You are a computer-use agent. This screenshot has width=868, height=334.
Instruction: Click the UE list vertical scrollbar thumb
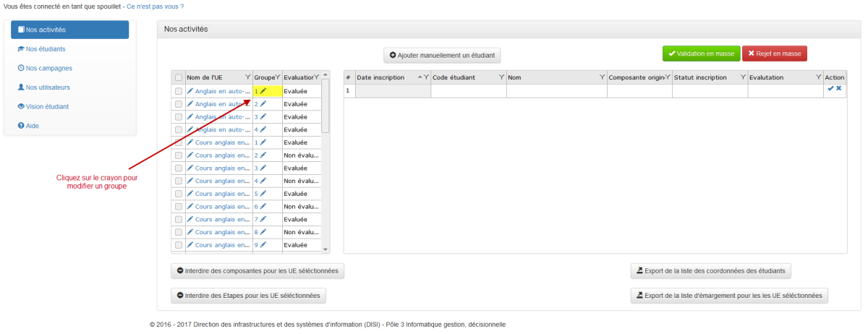[x=325, y=105]
